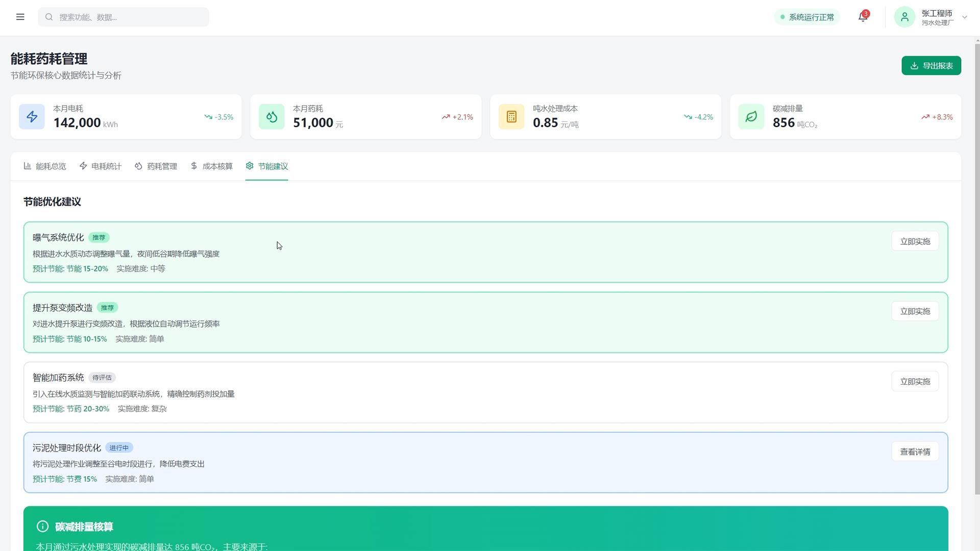Click the 碳减排量核算 heading
This screenshot has height=551, width=980.
84,527
